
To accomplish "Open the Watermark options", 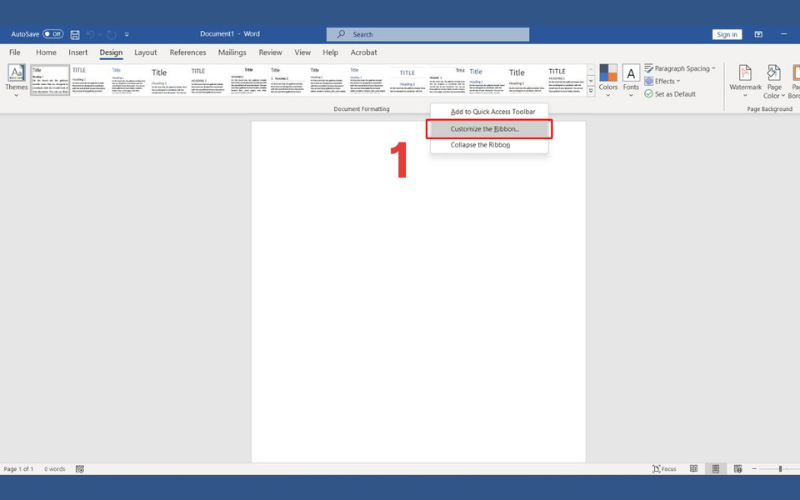I will (745, 79).
